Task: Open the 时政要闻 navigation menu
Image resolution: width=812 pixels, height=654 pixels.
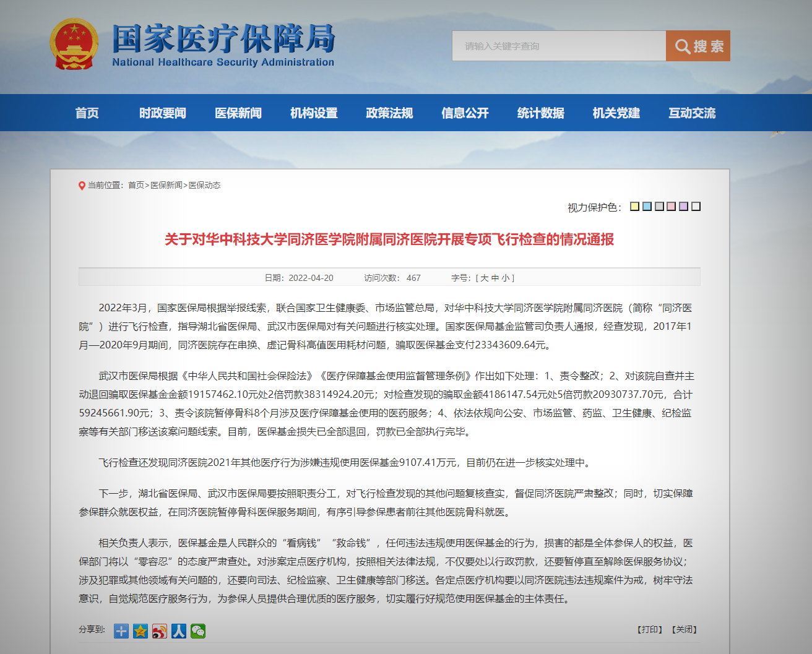Action: [163, 113]
